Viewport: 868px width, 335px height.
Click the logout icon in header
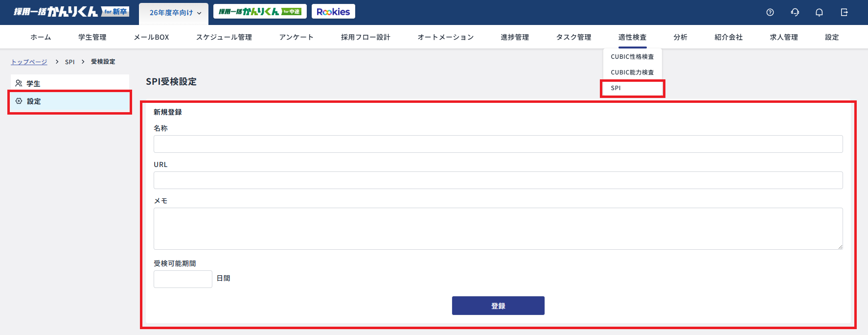pos(844,12)
